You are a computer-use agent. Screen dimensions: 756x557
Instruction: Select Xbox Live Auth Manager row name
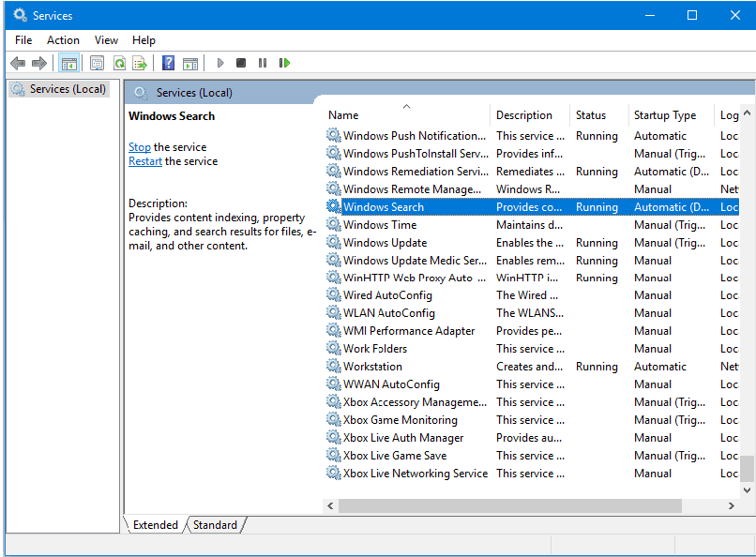tap(403, 438)
